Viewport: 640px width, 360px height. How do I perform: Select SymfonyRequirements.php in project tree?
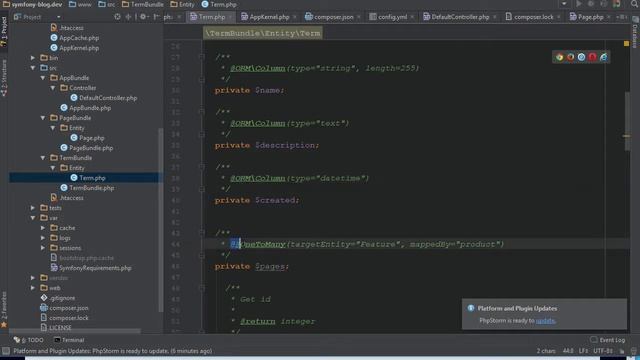(x=95, y=268)
